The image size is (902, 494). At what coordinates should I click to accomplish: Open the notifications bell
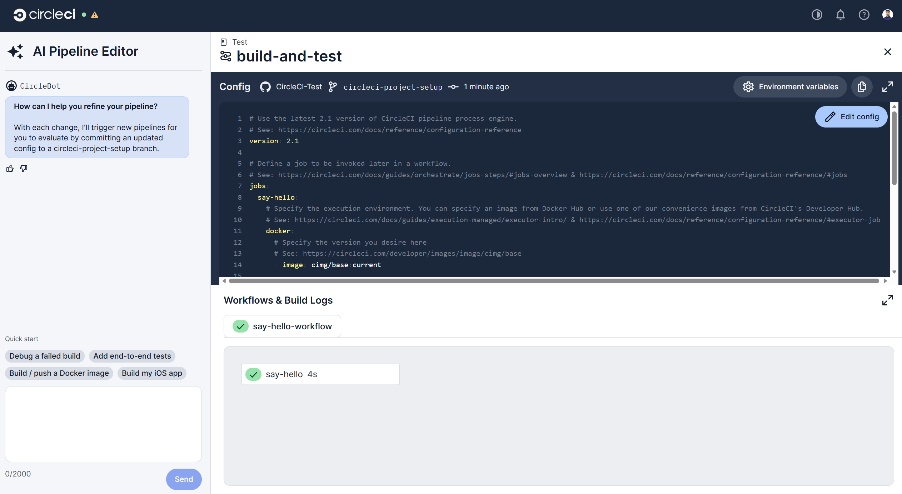(x=840, y=15)
